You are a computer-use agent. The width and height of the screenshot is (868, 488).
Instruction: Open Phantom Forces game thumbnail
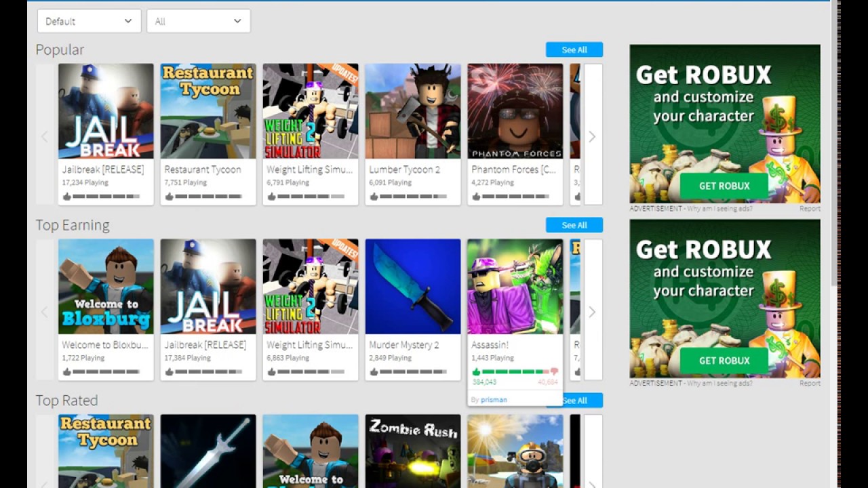click(515, 111)
